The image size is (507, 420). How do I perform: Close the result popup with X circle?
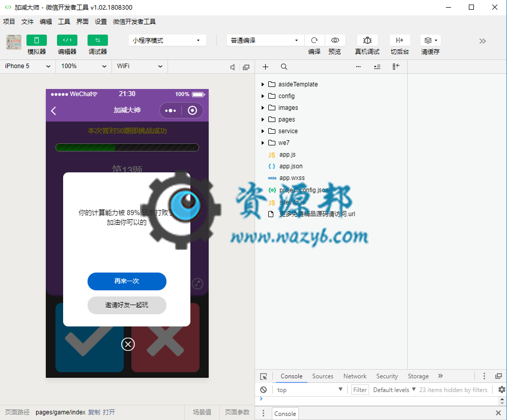pyautogui.click(x=128, y=344)
